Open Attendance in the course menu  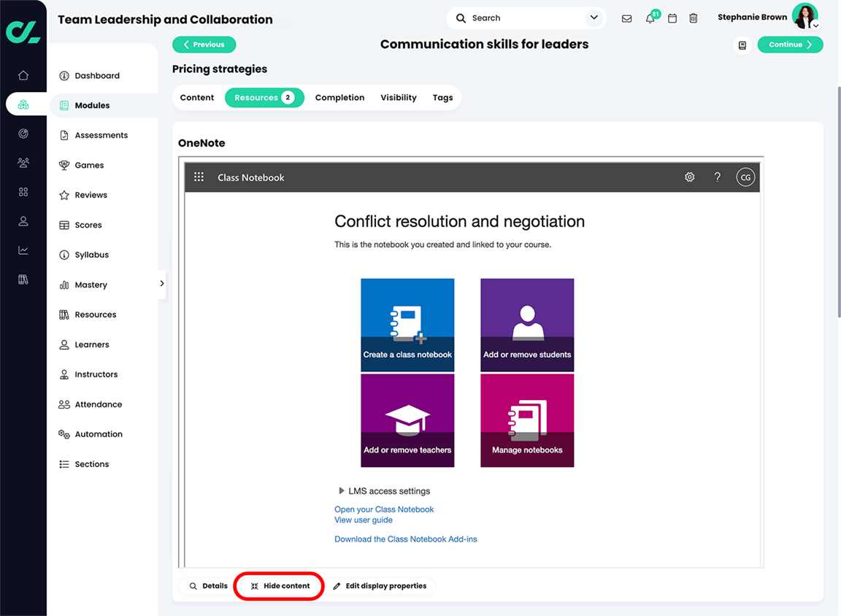[x=104, y=404]
